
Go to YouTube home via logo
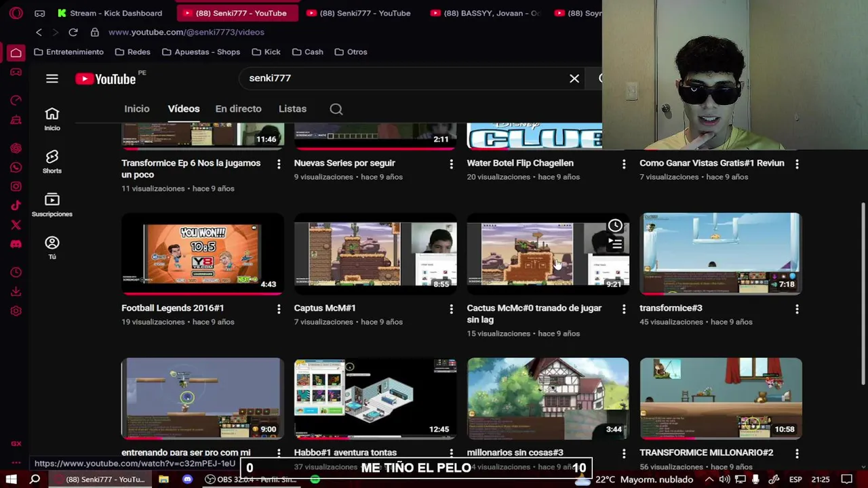[x=106, y=79]
